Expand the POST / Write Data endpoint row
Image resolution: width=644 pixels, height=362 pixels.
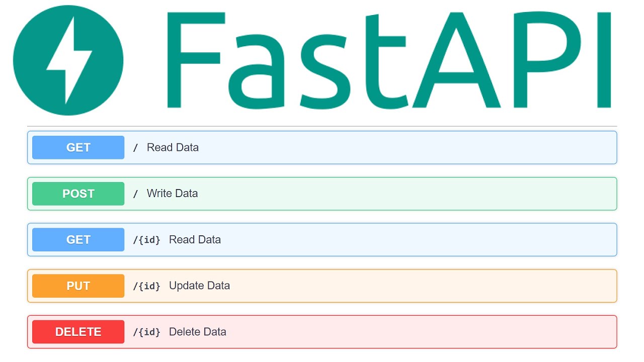pyautogui.click(x=322, y=194)
